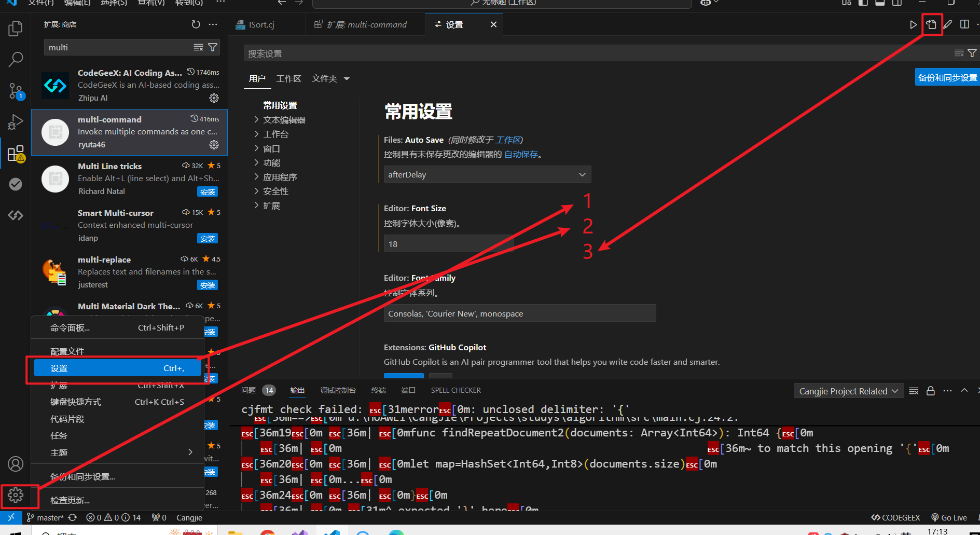Click the Editor Font Size input field
Screen dimensions: 980x535
click(x=448, y=244)
